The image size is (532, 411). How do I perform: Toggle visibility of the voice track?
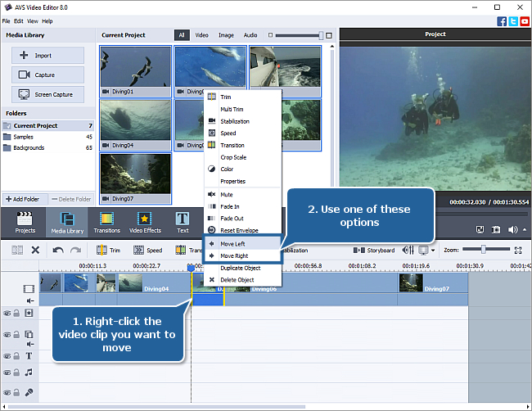point(7,393)
